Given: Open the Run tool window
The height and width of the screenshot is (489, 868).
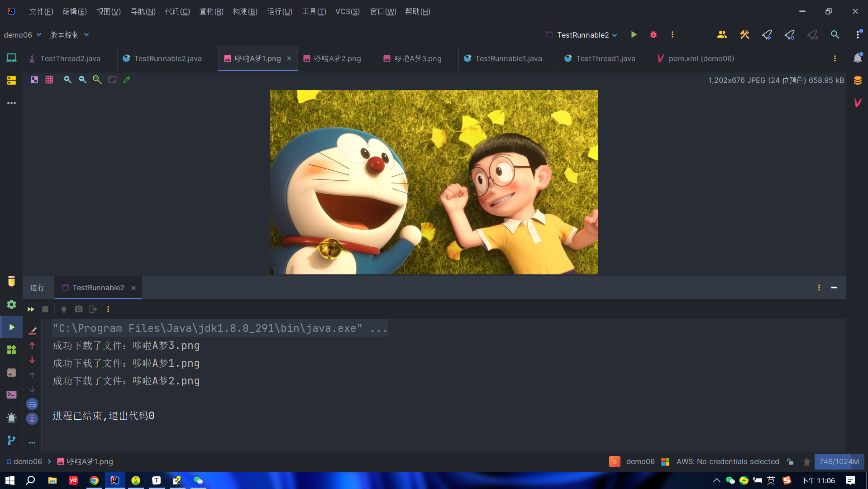Looking at the screenshot, I should click(11, 327).
